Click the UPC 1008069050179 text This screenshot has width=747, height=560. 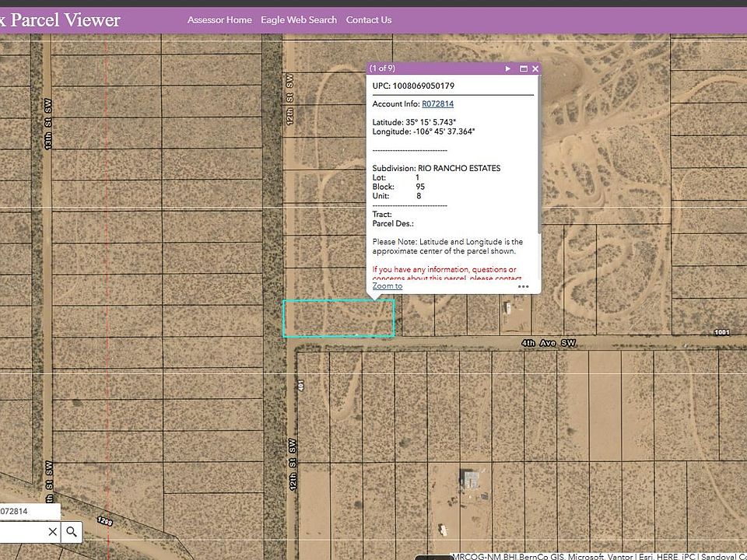[x=413, y=86]
